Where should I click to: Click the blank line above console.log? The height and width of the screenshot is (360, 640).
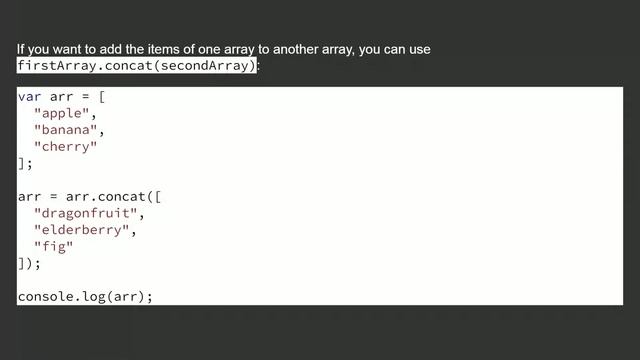(x=320, y=280)
